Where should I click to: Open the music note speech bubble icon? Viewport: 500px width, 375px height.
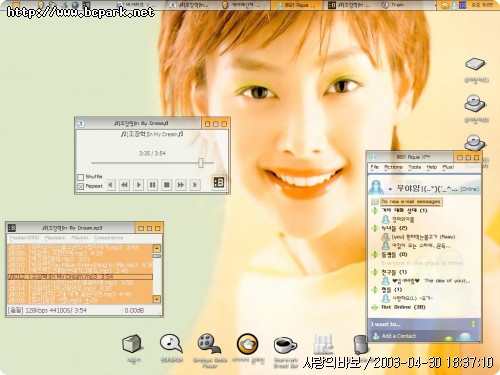171,344
